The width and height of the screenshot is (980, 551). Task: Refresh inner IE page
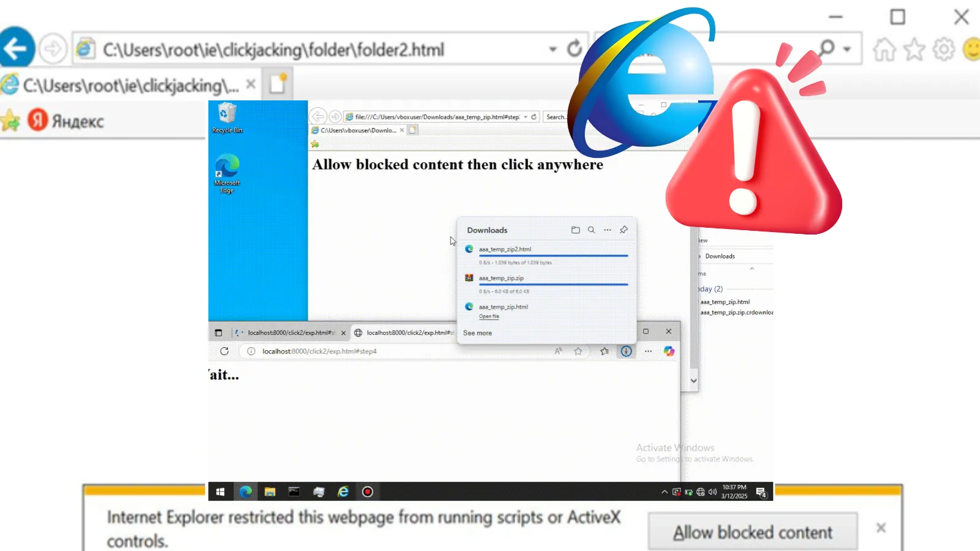(x=533, y=117)
